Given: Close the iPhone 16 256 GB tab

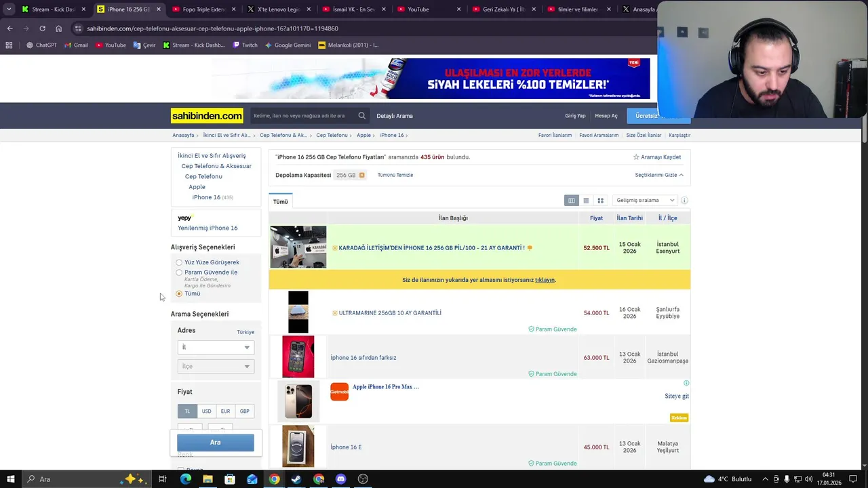Looking at the screenshot, I should pyautogui.click(x=159, y=9).
